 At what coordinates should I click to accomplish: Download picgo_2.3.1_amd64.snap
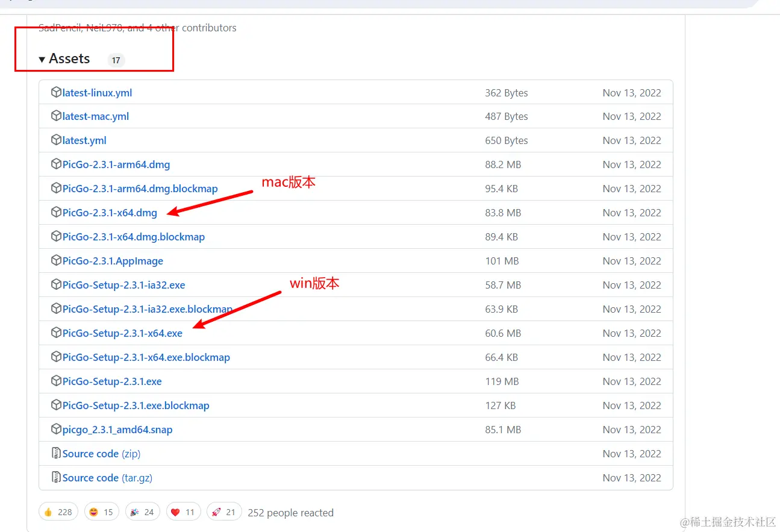pos(117,430)
